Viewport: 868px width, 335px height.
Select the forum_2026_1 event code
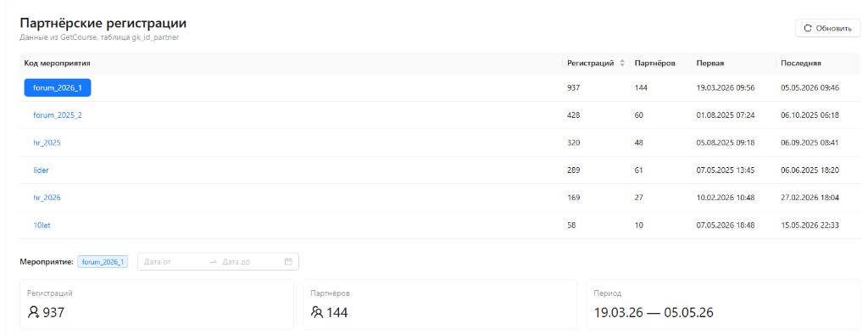point(58,87)
